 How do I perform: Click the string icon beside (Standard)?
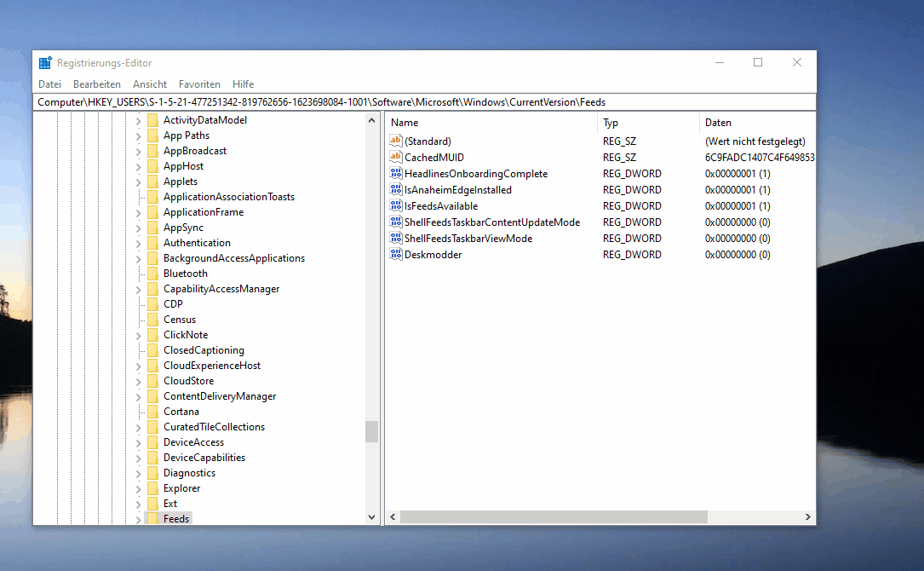click(x=396, y=141)
